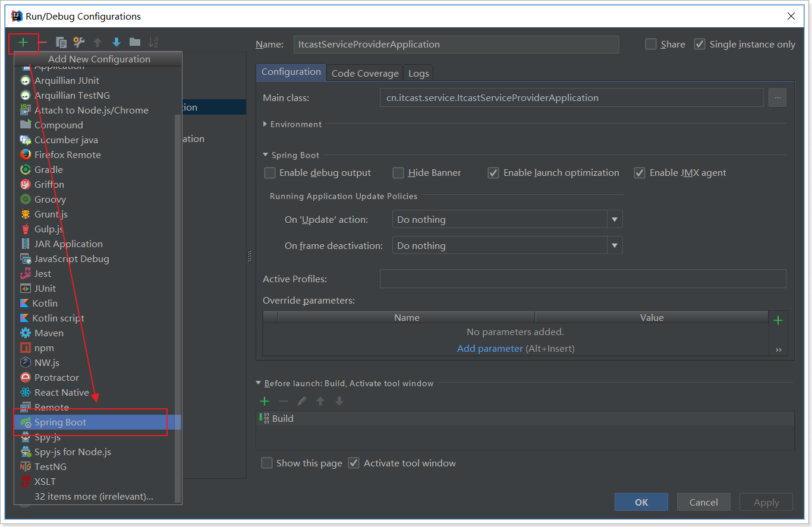This screenshot has height=527, width=812.
Task: Collapse the Before launch section
Action: (259, 383)
